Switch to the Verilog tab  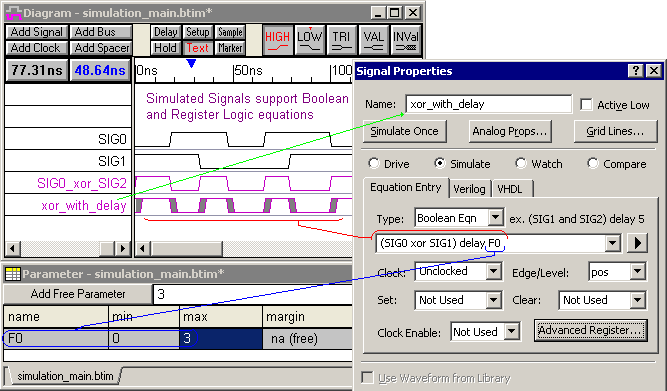pos(469,189)
